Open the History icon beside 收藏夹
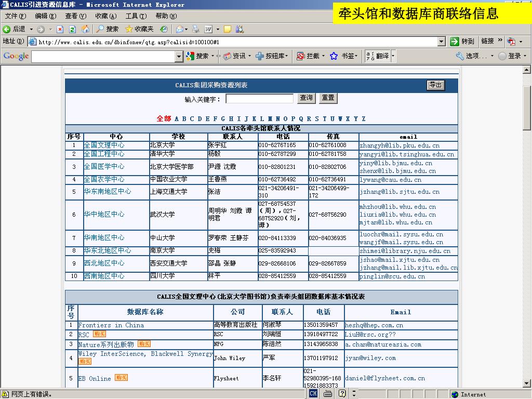 tap(164, 29)
